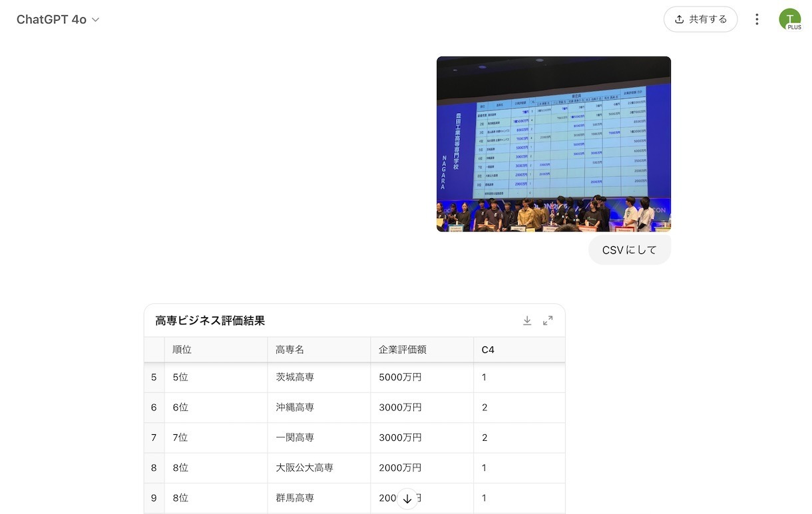Click the C4 value in 群馬高専 row
Viewport: 812px width, 514px height.
point(519,497)
